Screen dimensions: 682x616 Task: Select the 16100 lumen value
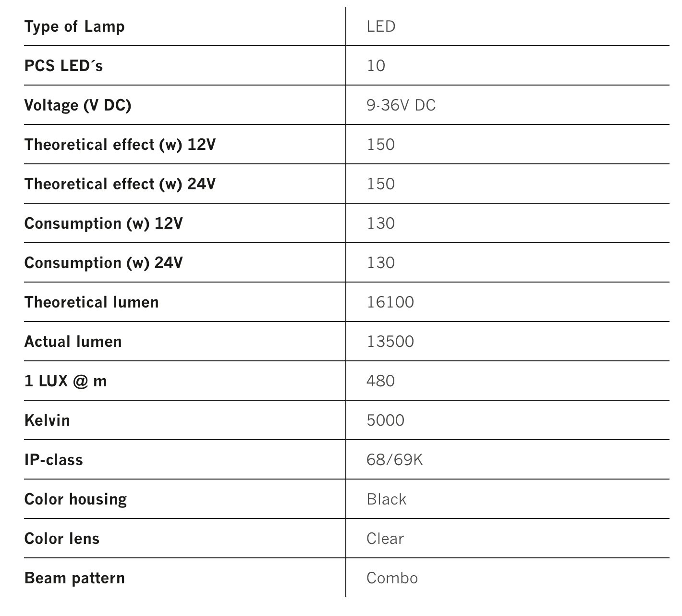coord(390,302)
